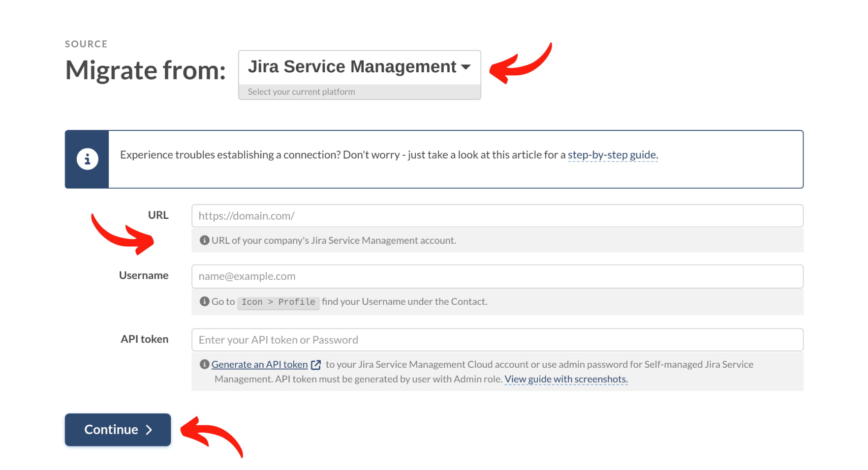Click the 'Select your current platform' caption
Viewport: 868px width, 470px height.
tap(301, 92)
